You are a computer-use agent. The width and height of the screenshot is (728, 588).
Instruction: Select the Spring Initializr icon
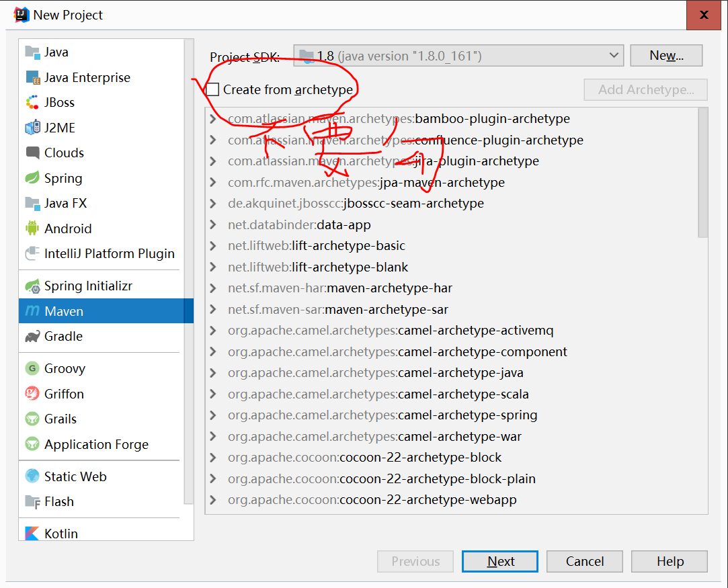[32, 286]
